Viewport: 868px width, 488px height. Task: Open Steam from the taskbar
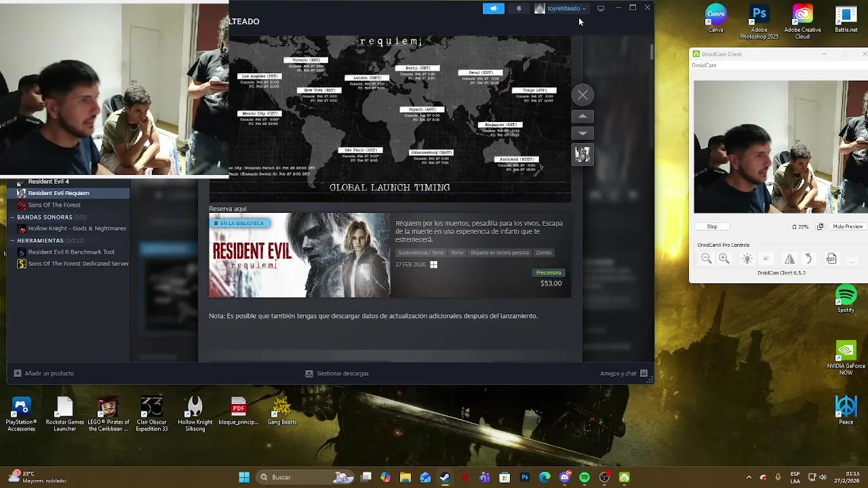click(445, 477)
